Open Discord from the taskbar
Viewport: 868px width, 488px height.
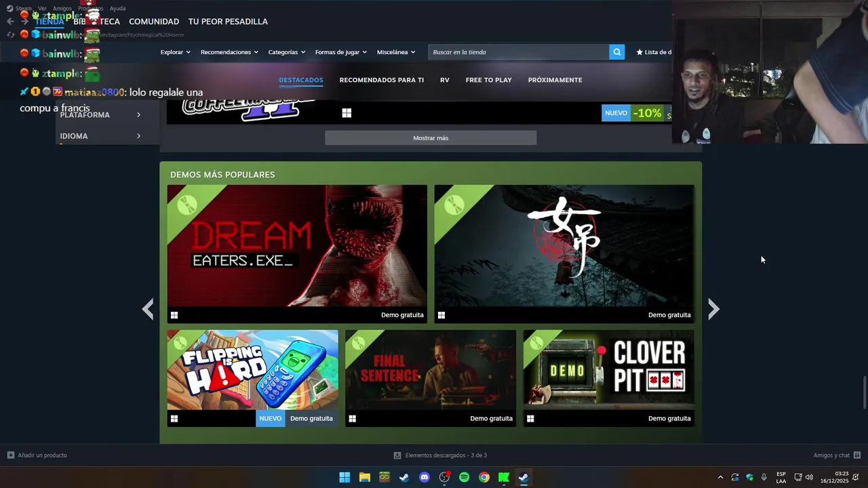coord(425,477)
